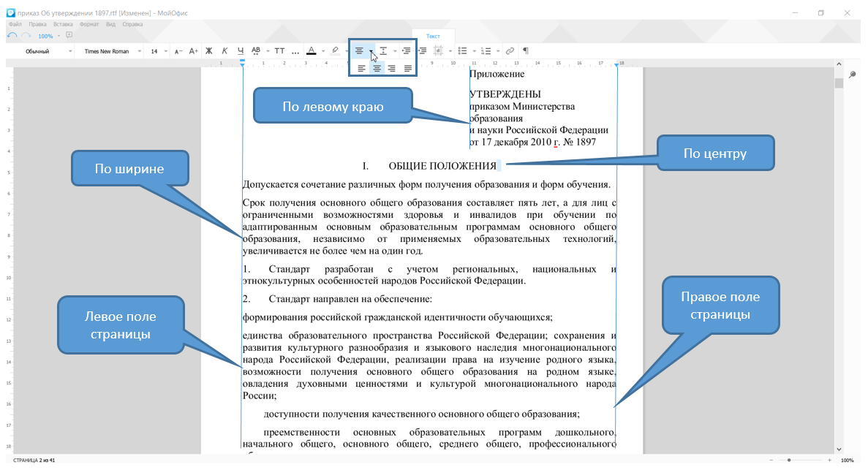Decrease font size with the A− icon
Screen dimensions: 868x470
(x=178, y=51)
